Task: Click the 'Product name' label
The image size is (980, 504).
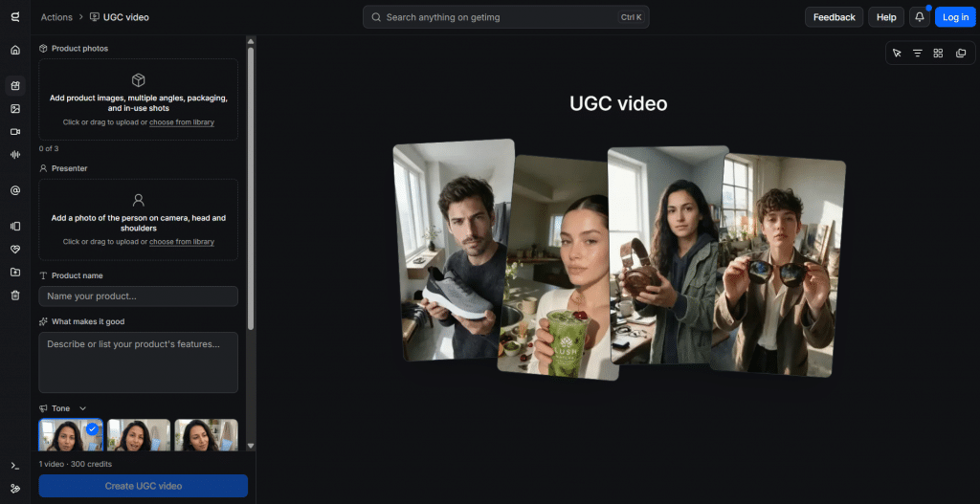Action: (x=77, y=275)
